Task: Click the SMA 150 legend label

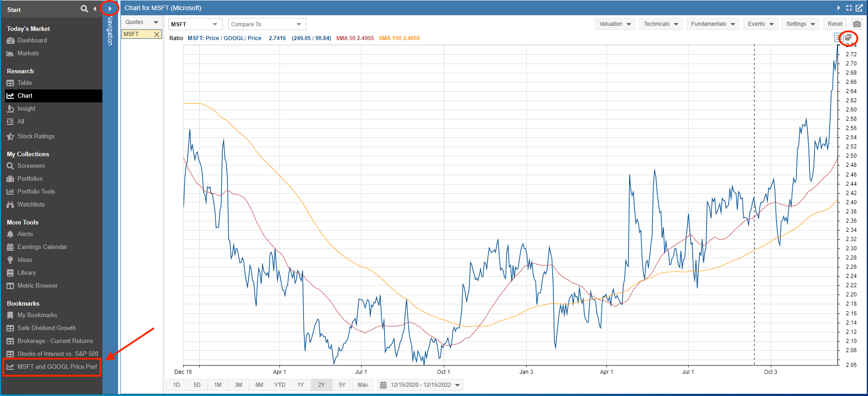Action: tap(399, 38)
